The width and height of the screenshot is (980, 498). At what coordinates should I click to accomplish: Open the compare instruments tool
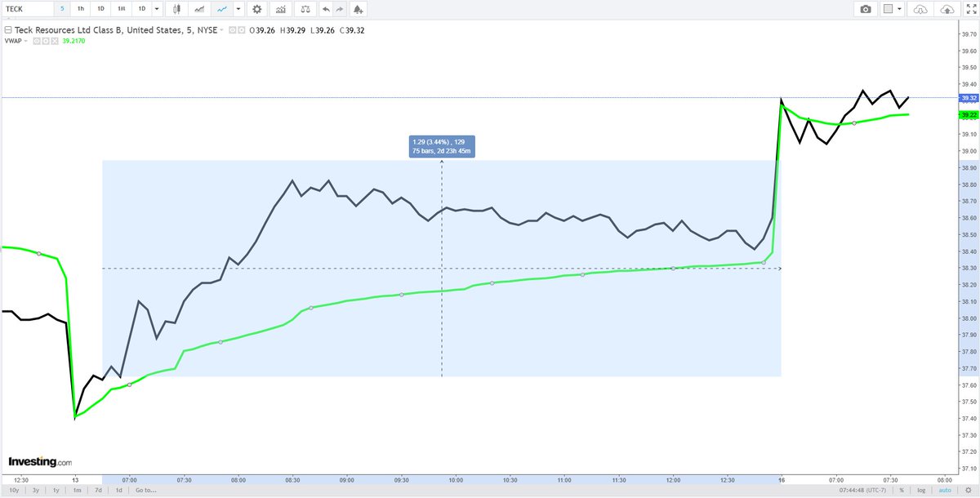303,10
